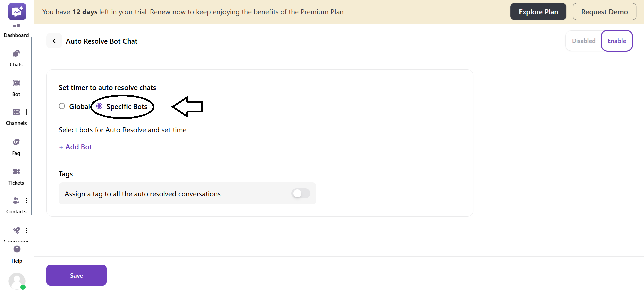Select the Global radio option

tap(62, 106)
